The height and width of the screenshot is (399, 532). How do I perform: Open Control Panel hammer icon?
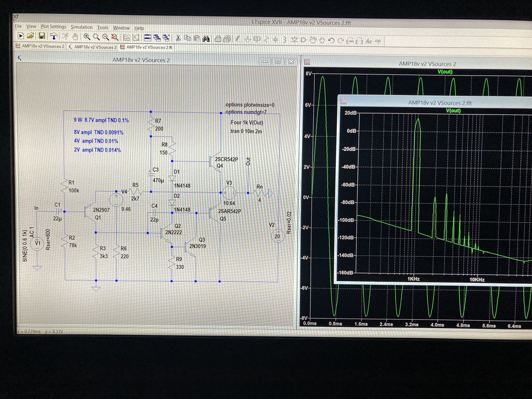53,36
